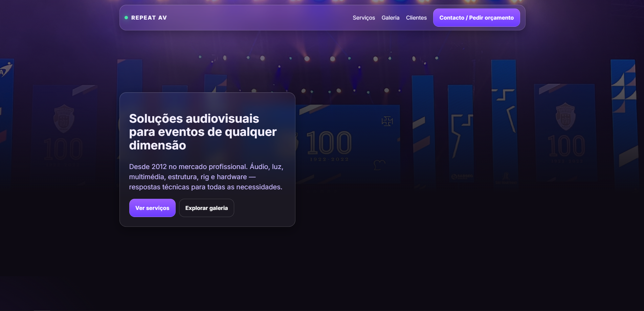Click the crest emblem on the left banner
Viewport: 644px width, 311px height.
64,118
